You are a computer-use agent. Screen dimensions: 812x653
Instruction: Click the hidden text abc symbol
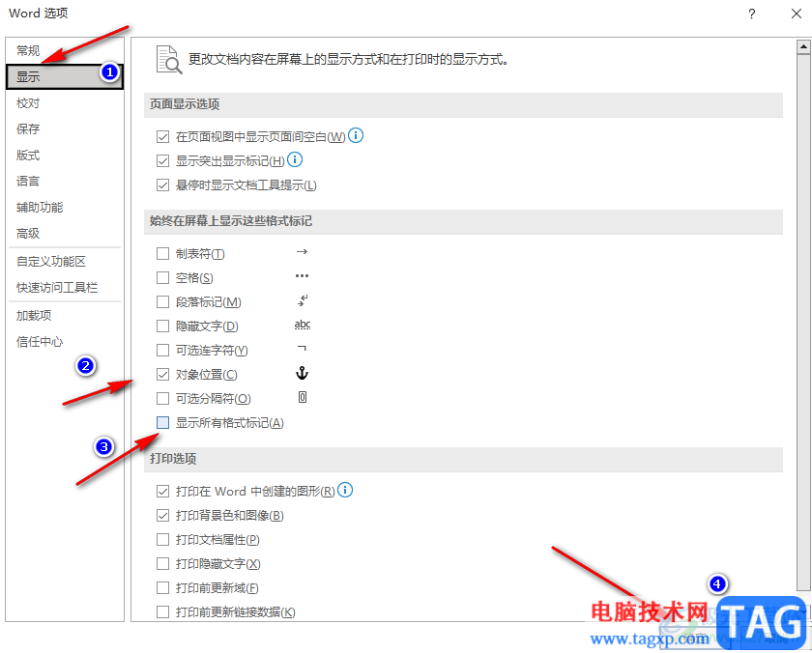pos(303,325)
